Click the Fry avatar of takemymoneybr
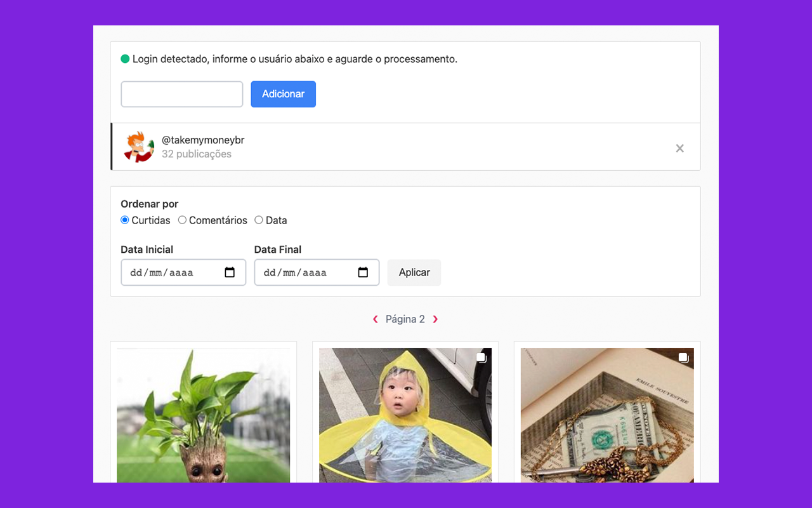Viewport: 812px width, 508px height. pos(138,147)
